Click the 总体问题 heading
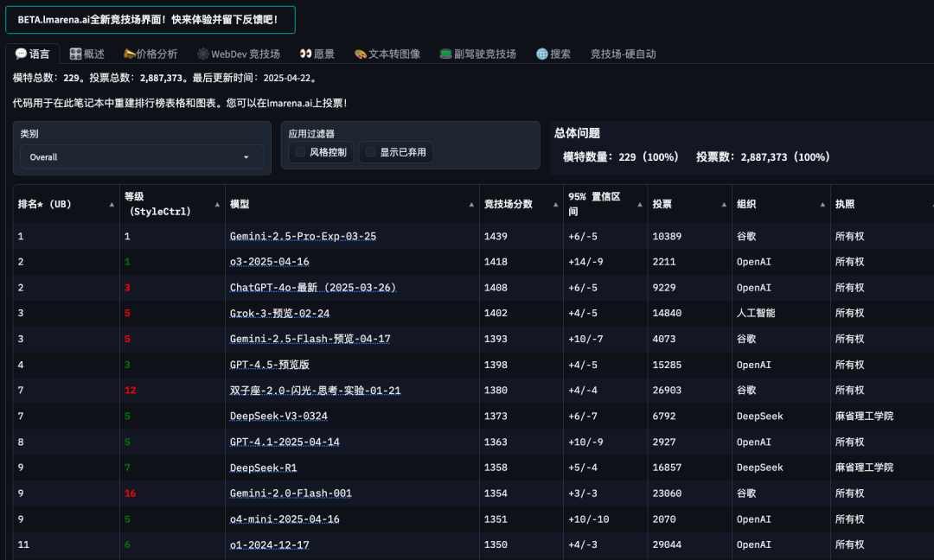Viewport: 934px width, 560px height. click(577, 133)
